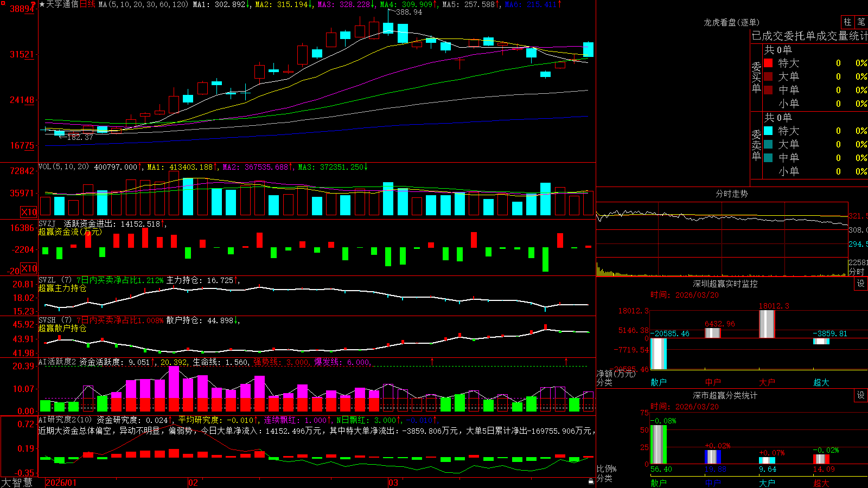Select the 日线 period label
This screenshot has width=868, height=488.
coord(87,4)
